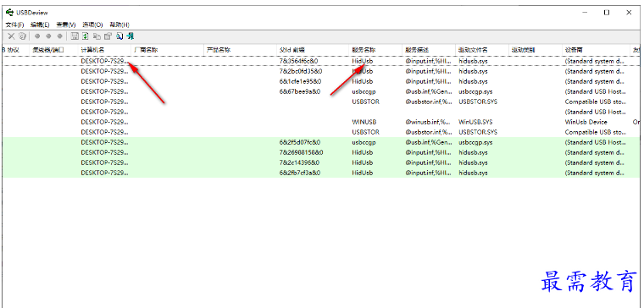This screenshot has height=308, width=644.
Task: Select the row with 7&26988158&0
Action: (x=321, y=152)
